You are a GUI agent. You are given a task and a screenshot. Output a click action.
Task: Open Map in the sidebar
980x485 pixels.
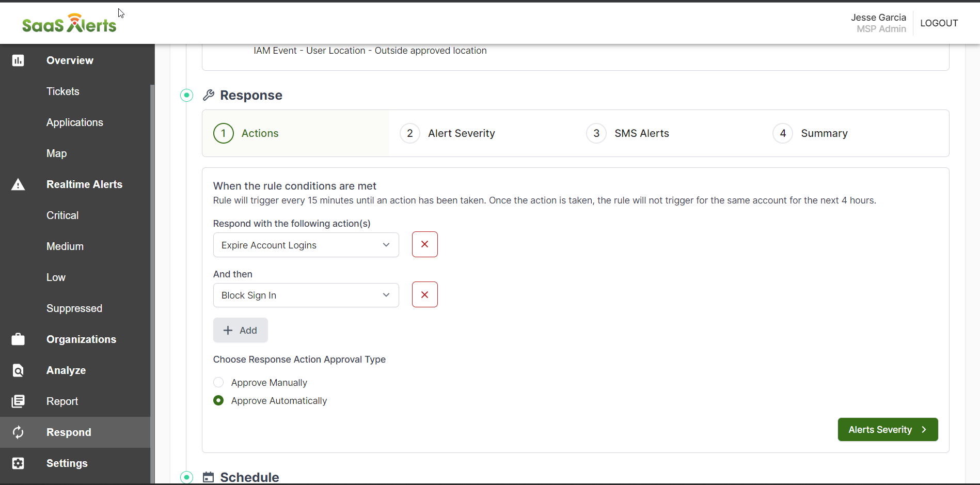point(56,153)
